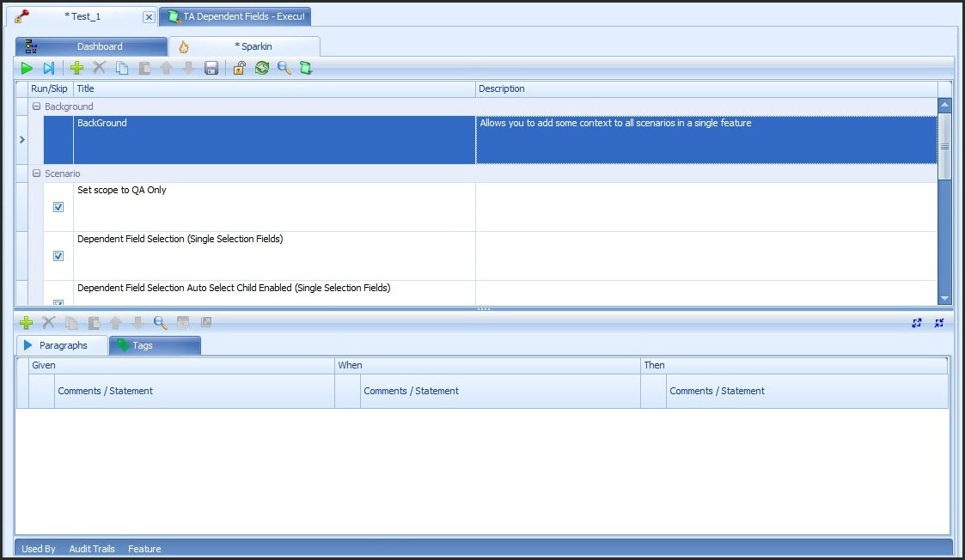Move scenario up with the top toolbar arrow
965x560 pixels.
tap(166, 69)
